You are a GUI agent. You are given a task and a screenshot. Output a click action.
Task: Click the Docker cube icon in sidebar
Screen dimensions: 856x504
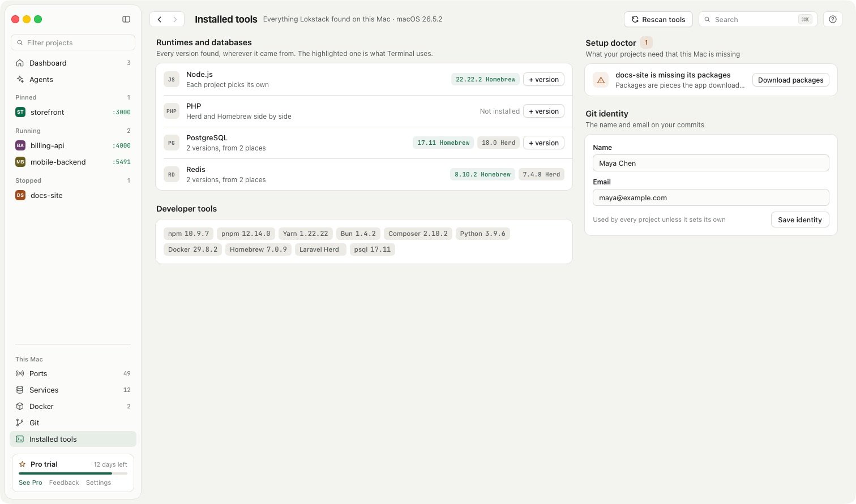point(20,406)
